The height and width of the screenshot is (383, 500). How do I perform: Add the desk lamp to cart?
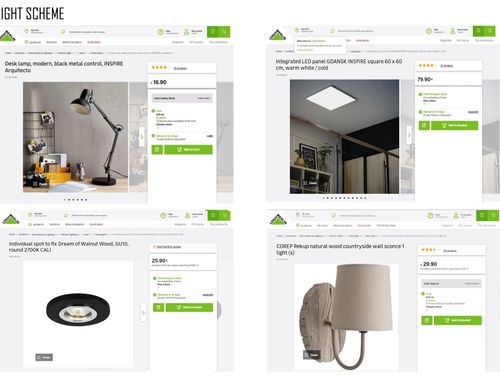point(188,150)
